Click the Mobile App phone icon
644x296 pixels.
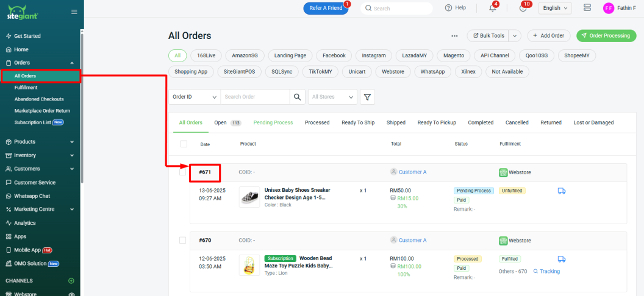click(x=9, y=250)
